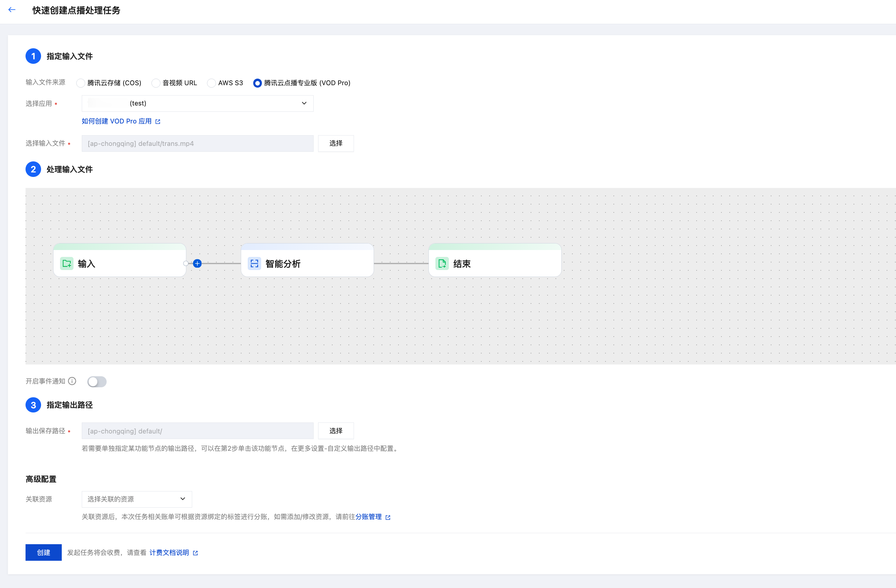The image size is (896, 588).
Task: Open 如何创建 VOD Pro 应用 link
Action: click(117, 121)
